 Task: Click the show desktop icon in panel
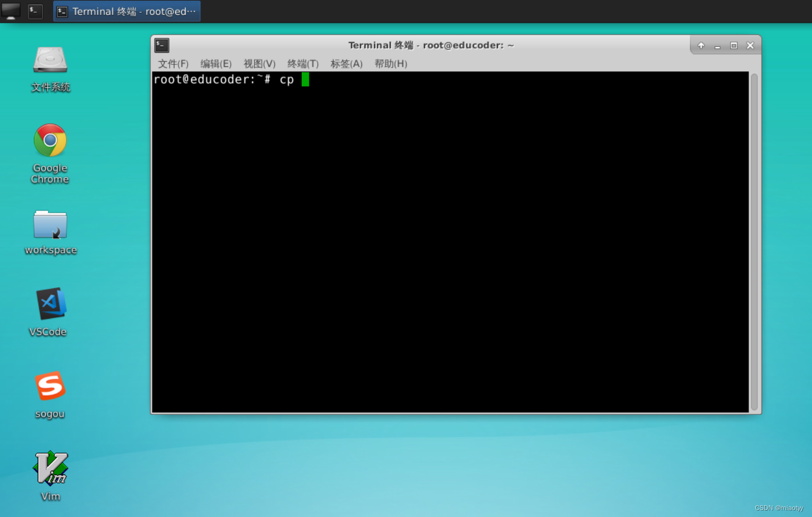click(x=11, y=11)
